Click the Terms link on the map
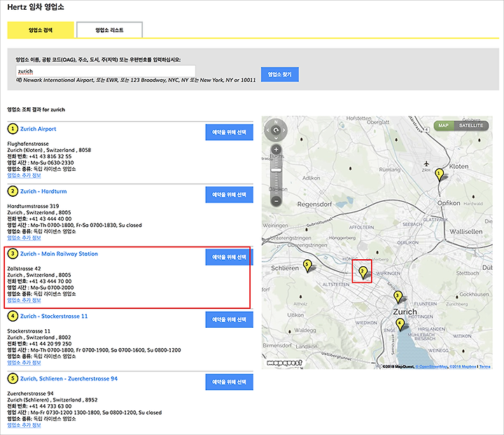Screen dimensions: 504x435 pos(484,366)
